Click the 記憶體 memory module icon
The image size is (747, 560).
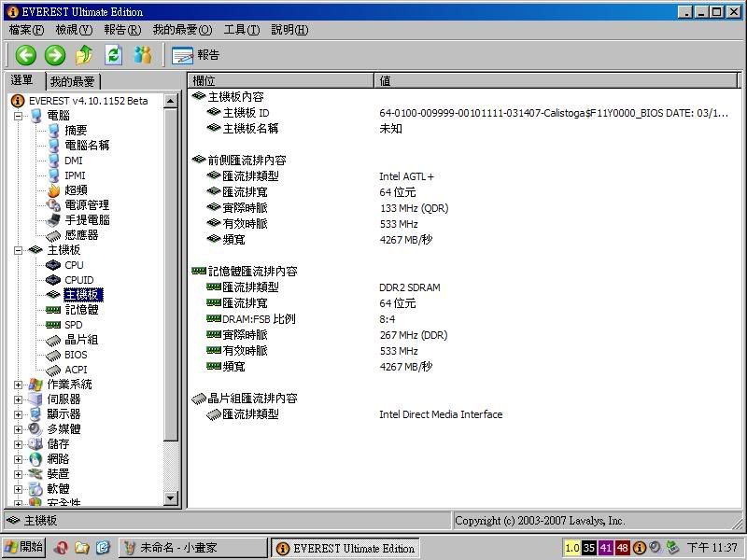pos(53,310)
